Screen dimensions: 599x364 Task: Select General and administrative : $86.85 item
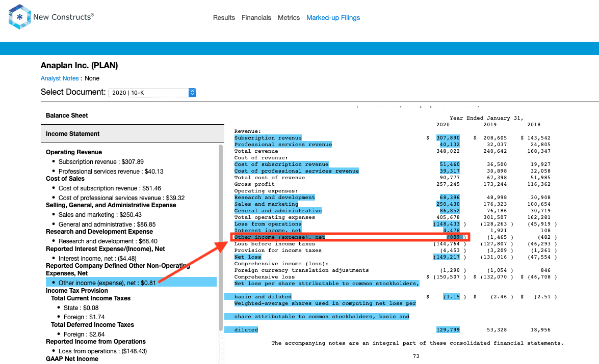[107, 225]
